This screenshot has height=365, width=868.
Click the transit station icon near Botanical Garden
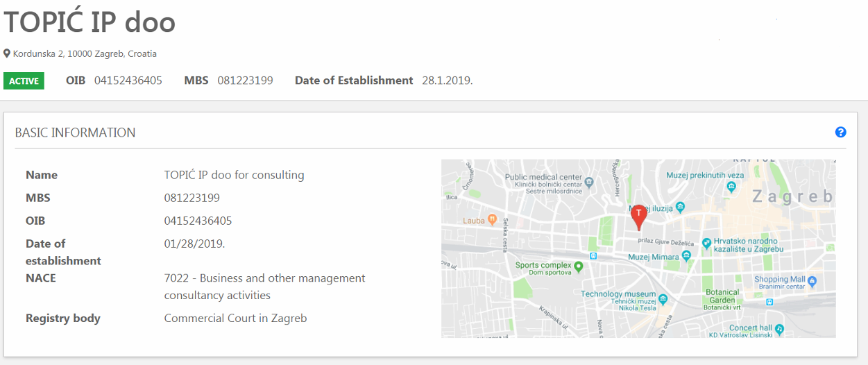pyautogui.click(x=769, y=303)
